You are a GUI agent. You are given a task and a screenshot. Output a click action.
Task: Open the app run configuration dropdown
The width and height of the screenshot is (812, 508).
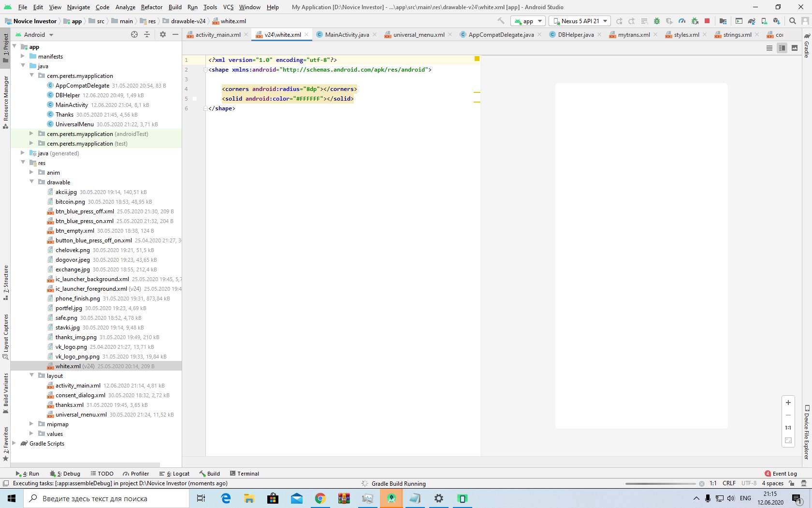528,21
